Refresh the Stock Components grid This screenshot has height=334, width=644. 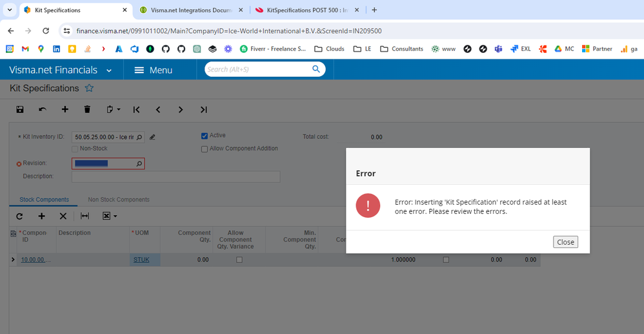click(x=19, y=216)
